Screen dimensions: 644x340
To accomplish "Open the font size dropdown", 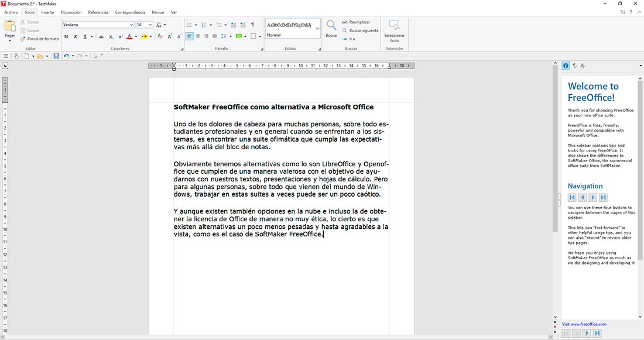I will (150, 25).
